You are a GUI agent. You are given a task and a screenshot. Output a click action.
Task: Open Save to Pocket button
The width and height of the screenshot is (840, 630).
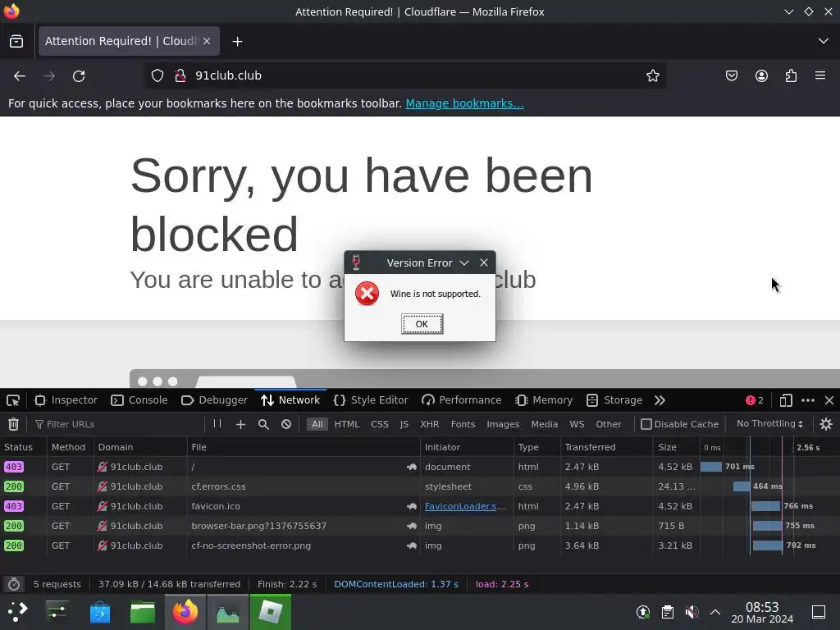pos(731,75)
